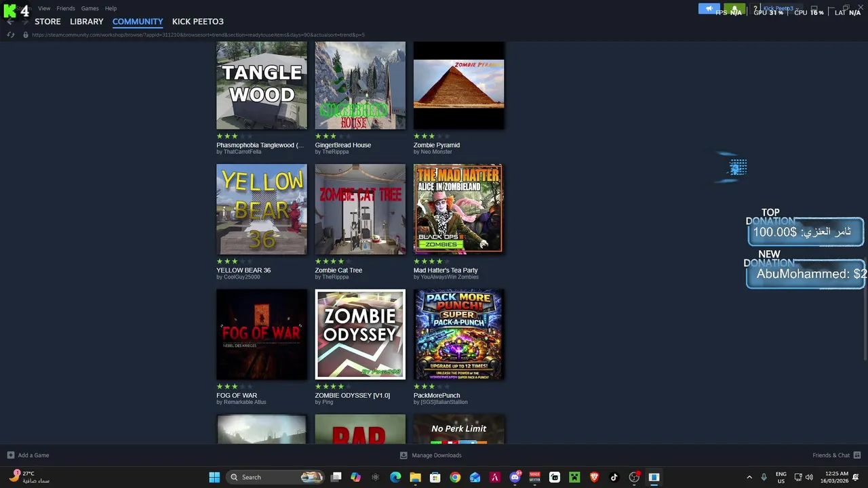Open Phasmophobia Tanglewood workshop title link
Viewport: 868px width, 488px height.
(x=260, y=145)
